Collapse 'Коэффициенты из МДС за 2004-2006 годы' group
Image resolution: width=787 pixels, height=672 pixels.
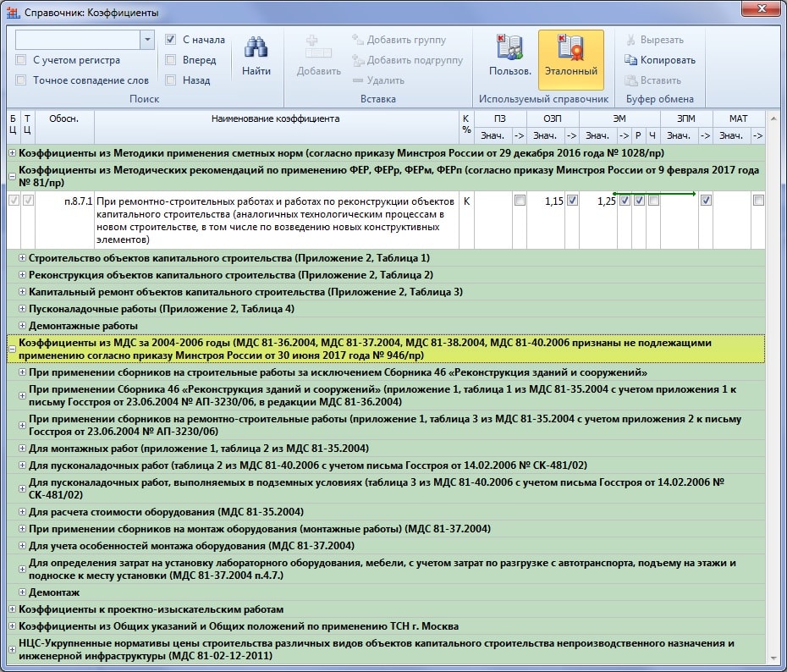12,350
